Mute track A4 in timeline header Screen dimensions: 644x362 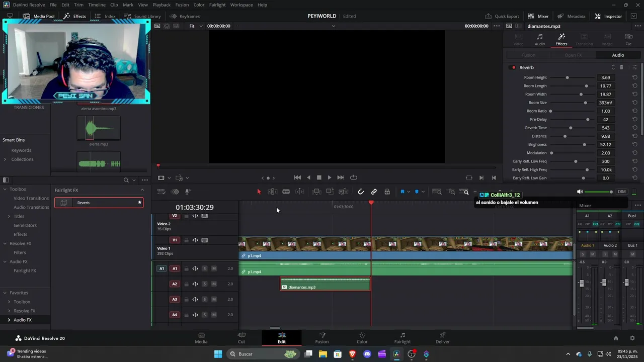tap(214, 315)
